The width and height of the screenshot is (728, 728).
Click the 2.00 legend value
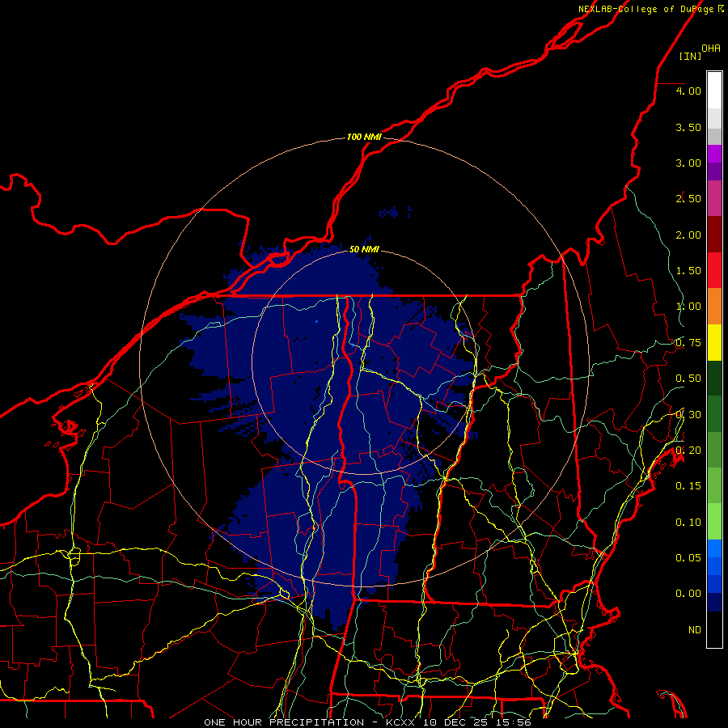[688, 235]
